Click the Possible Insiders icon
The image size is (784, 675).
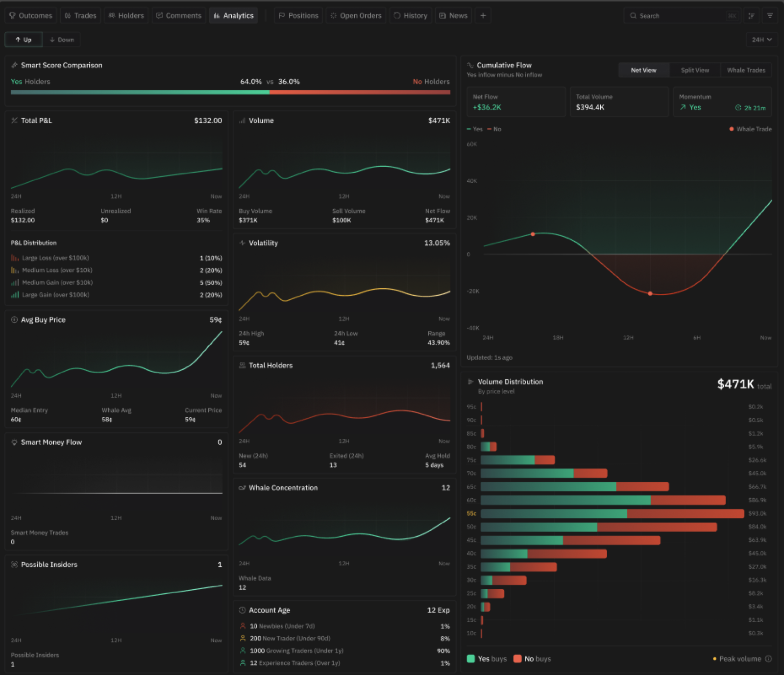click(14, 565)
